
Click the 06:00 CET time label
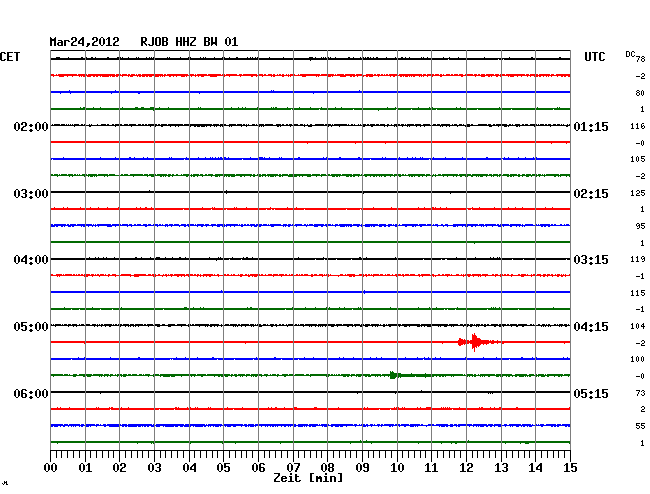click(31, 393)
